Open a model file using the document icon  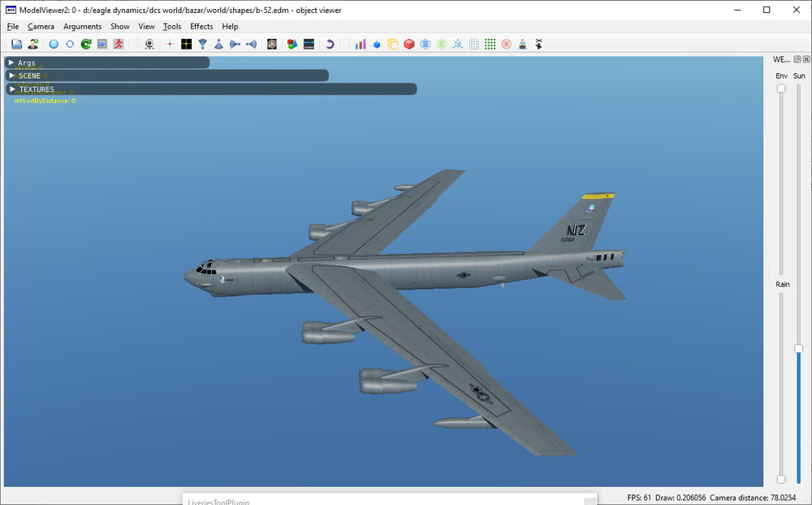(16, 44)
